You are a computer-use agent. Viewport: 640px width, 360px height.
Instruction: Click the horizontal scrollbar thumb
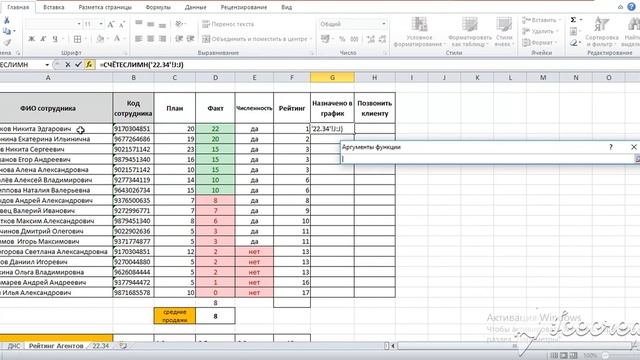click(x=515, y=346)
